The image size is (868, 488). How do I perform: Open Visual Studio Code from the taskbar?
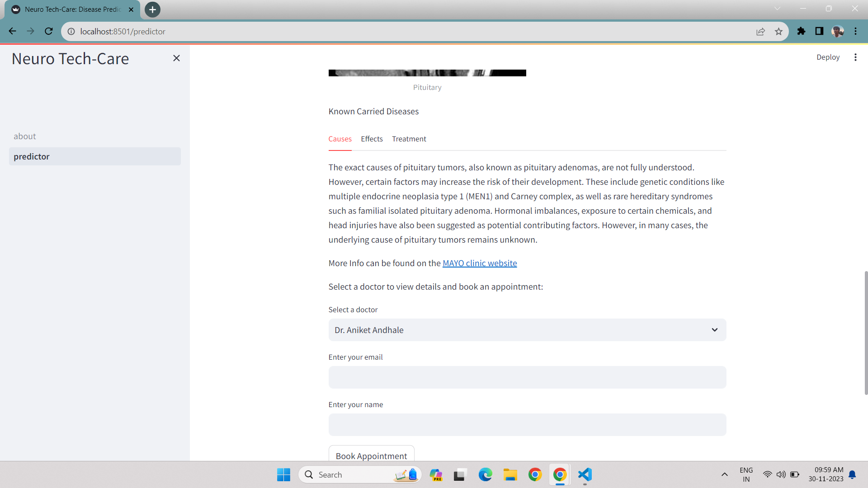[585, 474]
